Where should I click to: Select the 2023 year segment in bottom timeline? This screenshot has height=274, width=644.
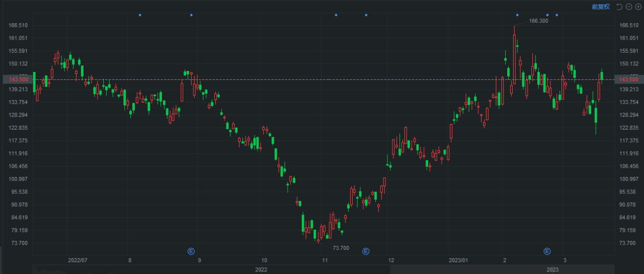552,269
